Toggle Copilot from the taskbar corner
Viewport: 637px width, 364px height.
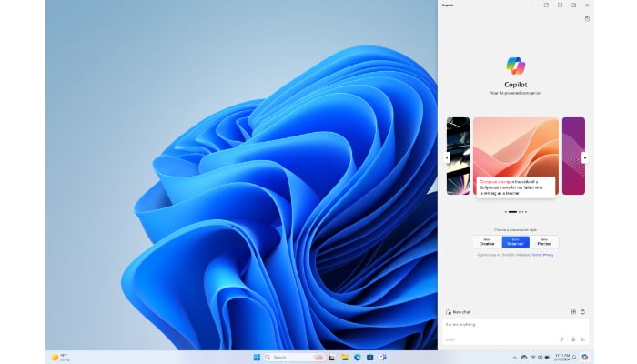(585, 357)
